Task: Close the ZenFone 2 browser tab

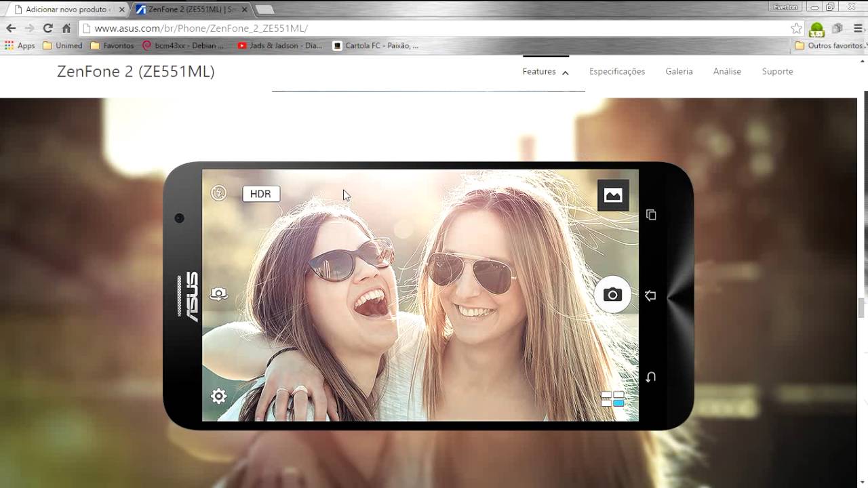Action: [245, 9]
